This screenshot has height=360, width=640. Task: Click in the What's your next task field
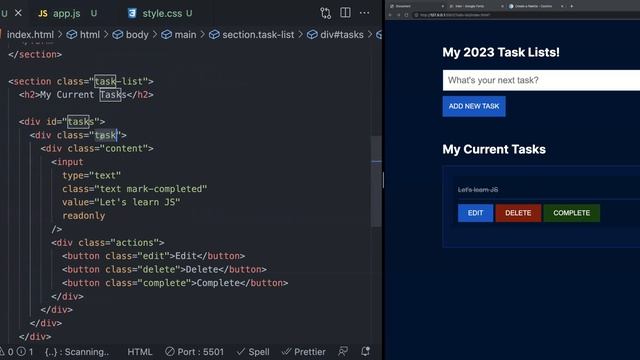pyautogui.click(x=541, y=80)
